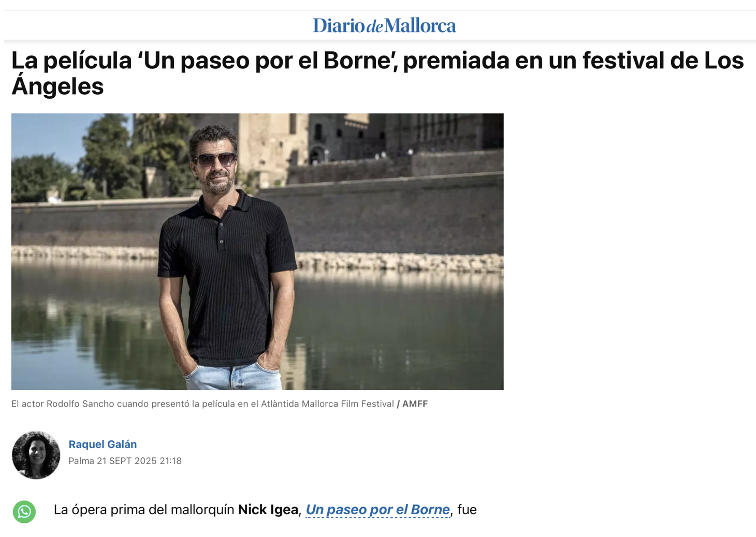This screenshot has width=756, height=537.
Task: Click the words 'La ópera prima del mallorquín'
Action: pos(144,510)
